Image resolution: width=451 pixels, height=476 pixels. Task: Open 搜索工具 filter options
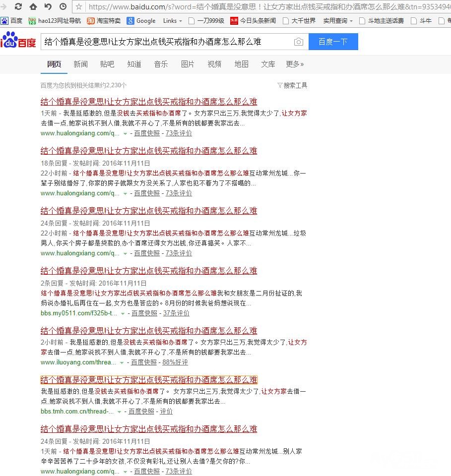[x=292, y=85]
